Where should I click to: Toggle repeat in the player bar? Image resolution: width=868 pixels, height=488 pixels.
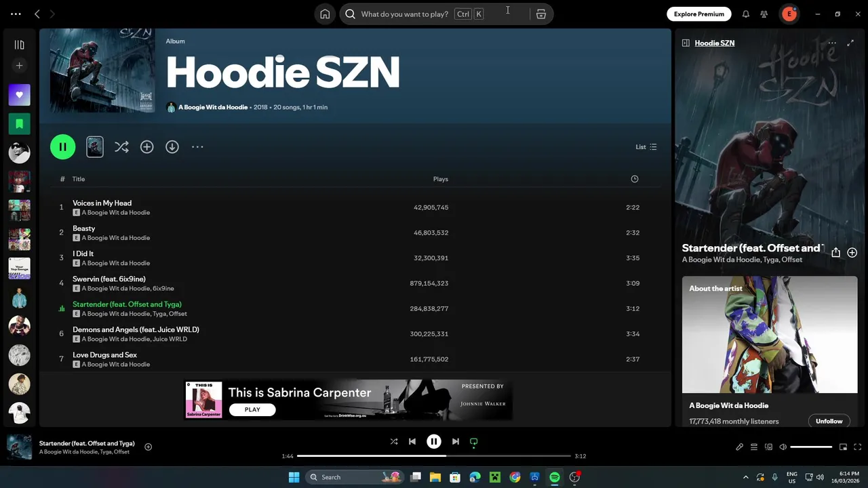pyautogui.click(x=474, y=442)
